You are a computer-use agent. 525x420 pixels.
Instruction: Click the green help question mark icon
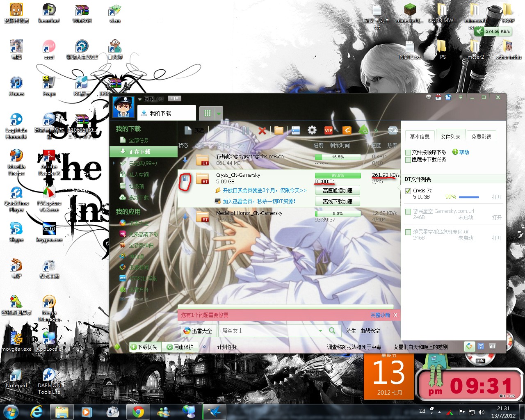(x=455, y=152)
